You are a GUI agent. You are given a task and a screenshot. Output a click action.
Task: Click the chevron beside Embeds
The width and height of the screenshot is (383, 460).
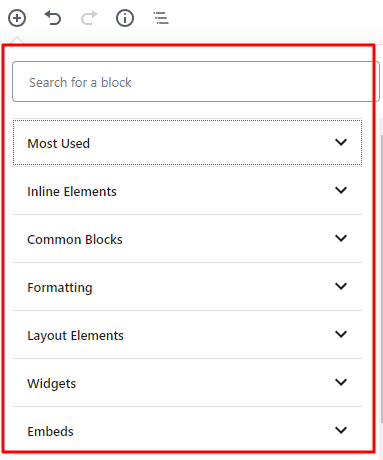341,430
